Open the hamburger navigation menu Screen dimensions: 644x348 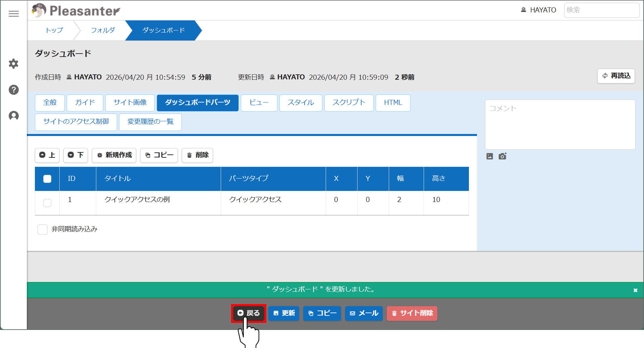point(14,14)
